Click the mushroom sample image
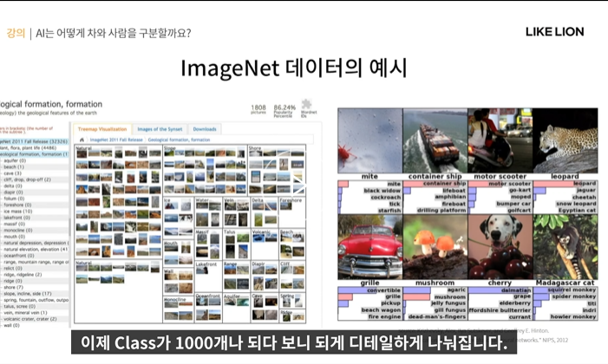This screenshot has height=364, width=608. click(x=435, y=247)
